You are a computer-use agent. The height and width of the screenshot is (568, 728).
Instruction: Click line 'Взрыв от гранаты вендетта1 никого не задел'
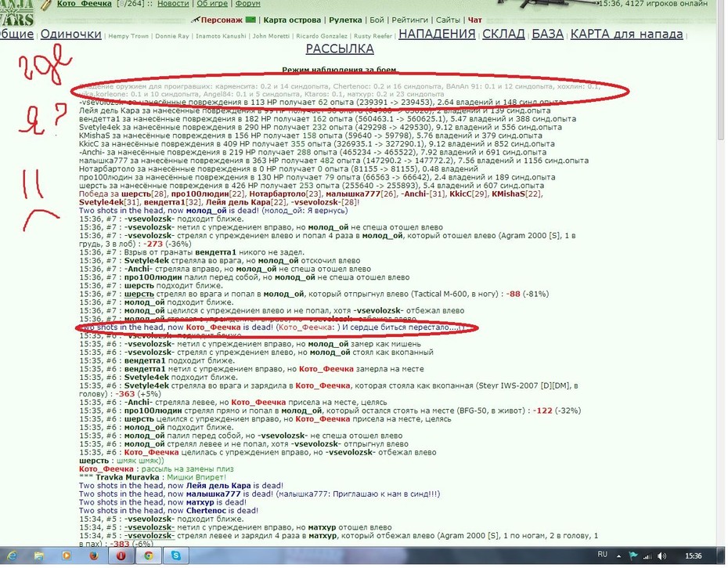point(192,252)
